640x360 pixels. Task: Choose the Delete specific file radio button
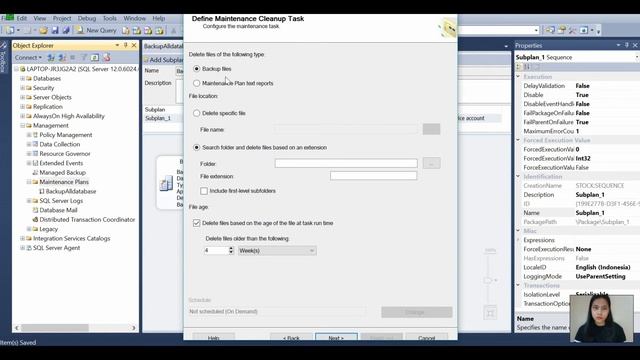click(197, 113)
